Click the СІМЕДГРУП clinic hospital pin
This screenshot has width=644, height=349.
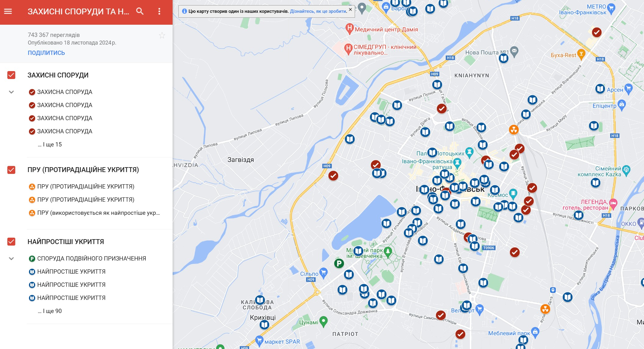click(348, 49)
